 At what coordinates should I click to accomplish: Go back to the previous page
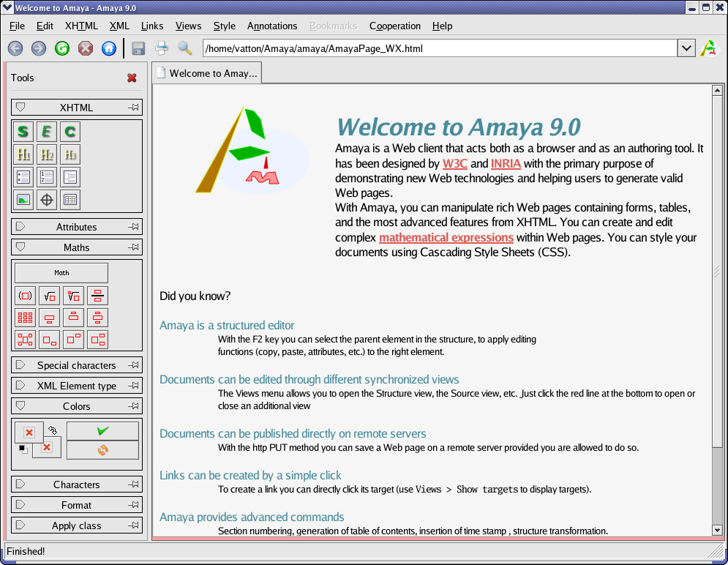click(x=15, y=48)
